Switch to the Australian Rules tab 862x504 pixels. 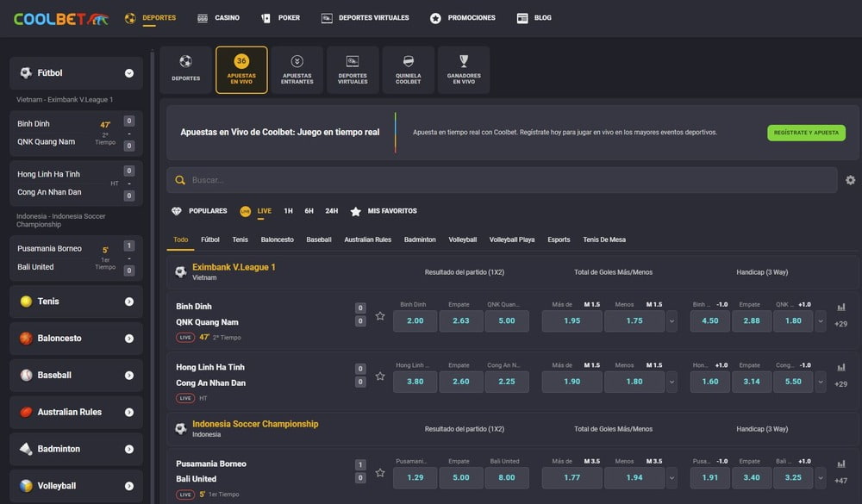coord(368,240)
